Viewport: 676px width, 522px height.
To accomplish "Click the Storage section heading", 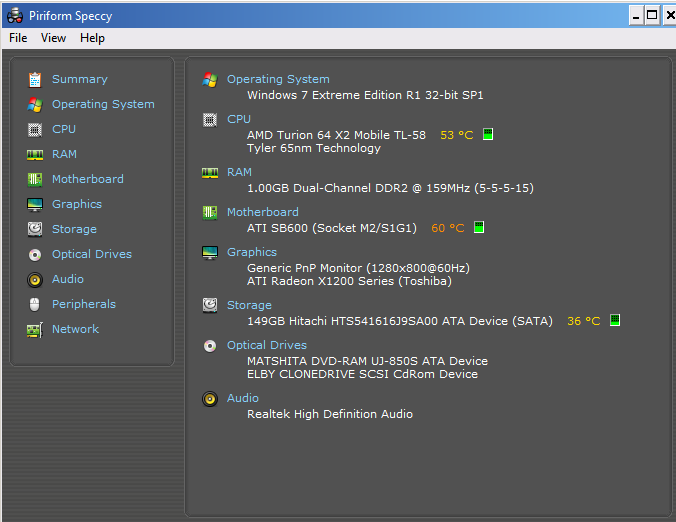I will pyautogui.click(x=249, y=305).
